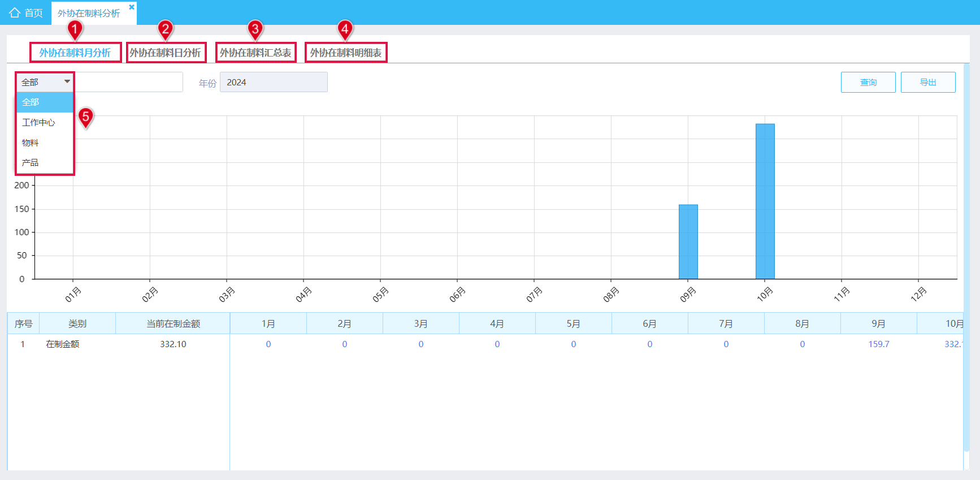This screenshot has width=980, height=480.
Task: Click the 序号 column header
Action: 23,323
